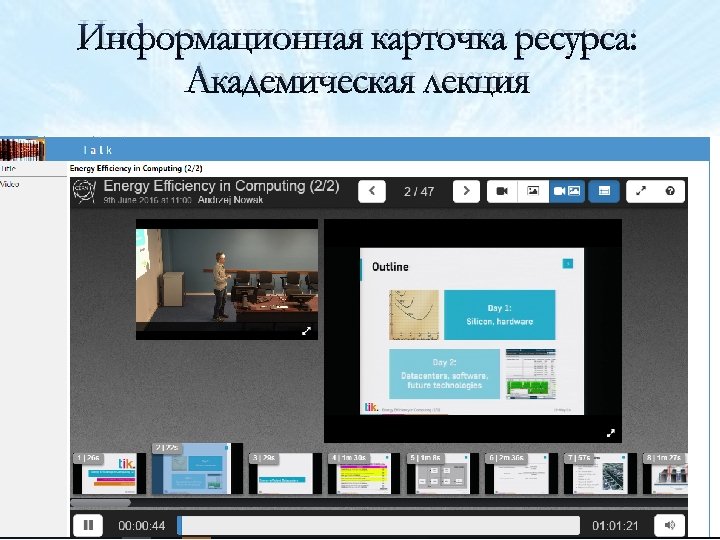Mute the player volume

(x=669, y=525)
